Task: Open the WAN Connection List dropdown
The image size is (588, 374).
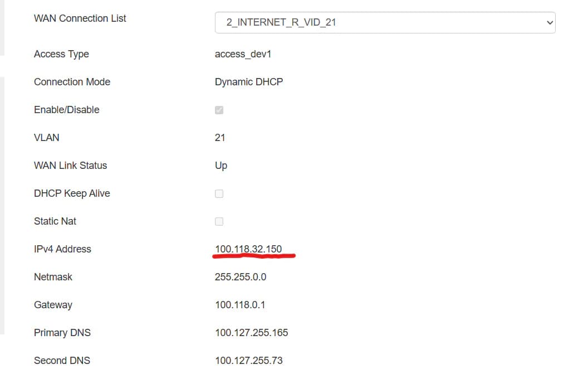Action: point(384,22)
